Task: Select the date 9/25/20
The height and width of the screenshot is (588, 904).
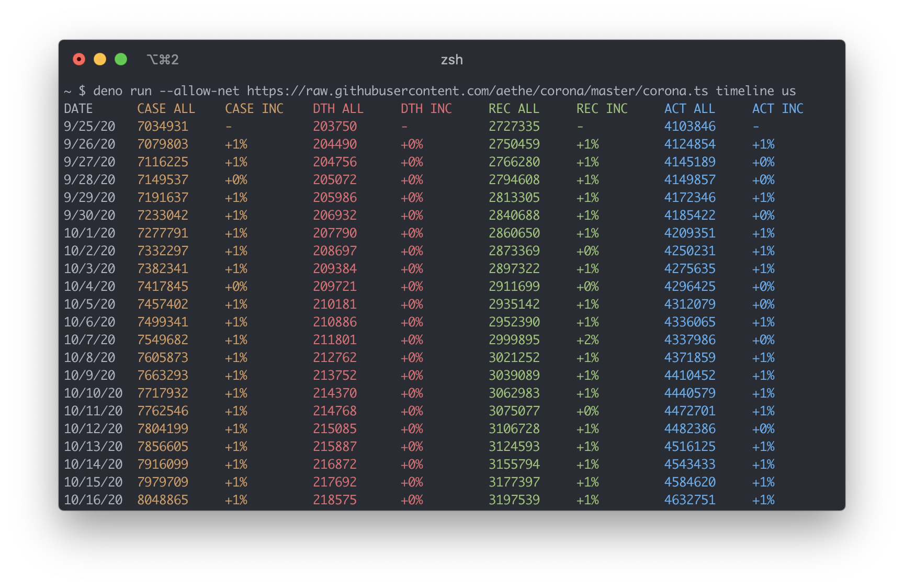Action: point(89,127)
